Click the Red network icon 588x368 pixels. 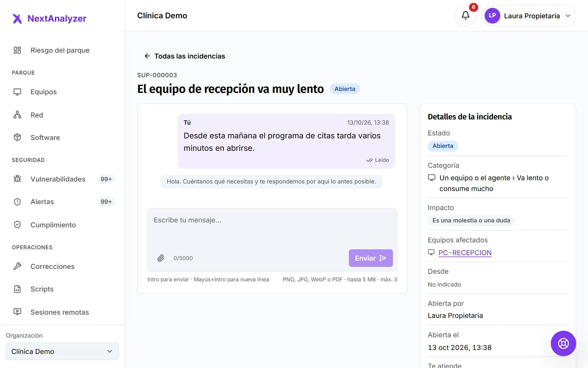coord(17,115)
